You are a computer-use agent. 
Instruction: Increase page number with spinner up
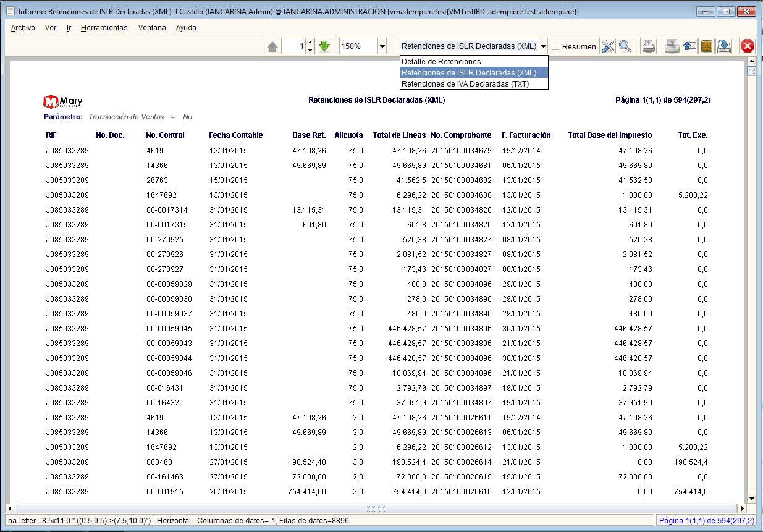[x=310, y=43]
